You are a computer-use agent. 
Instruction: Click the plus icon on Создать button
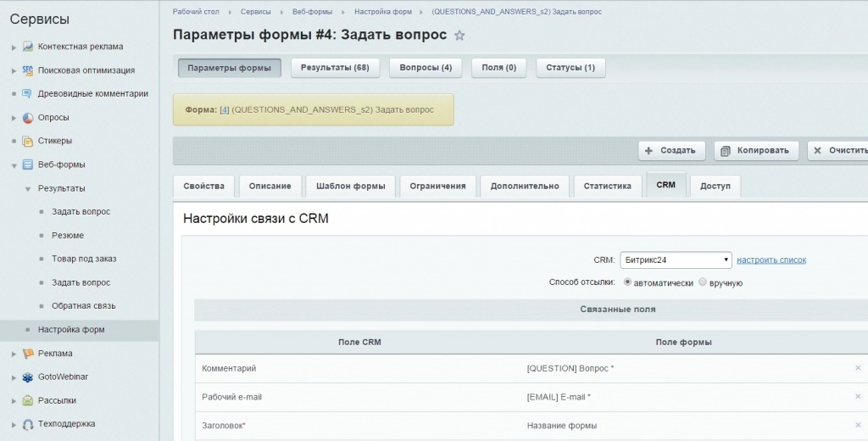pos(648,151)
